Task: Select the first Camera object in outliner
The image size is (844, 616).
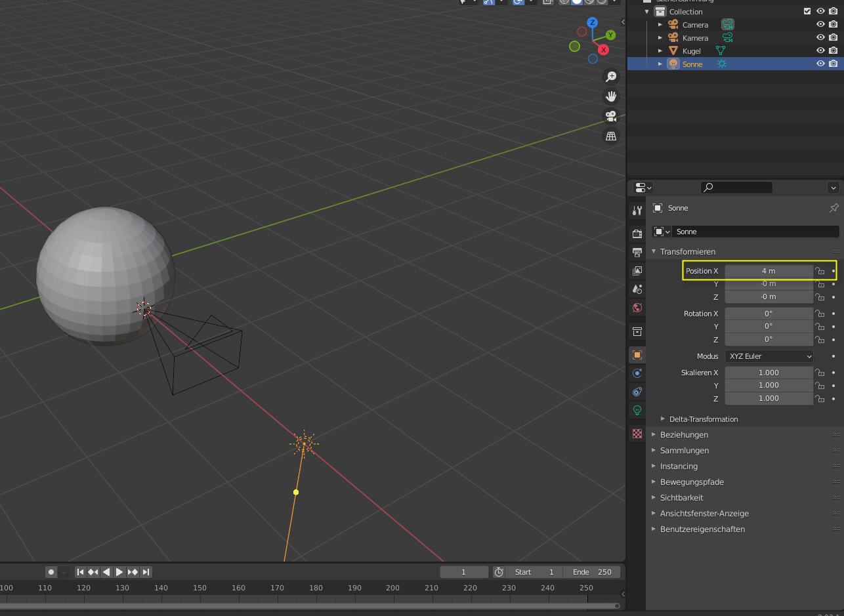Action: pos(695,25)
